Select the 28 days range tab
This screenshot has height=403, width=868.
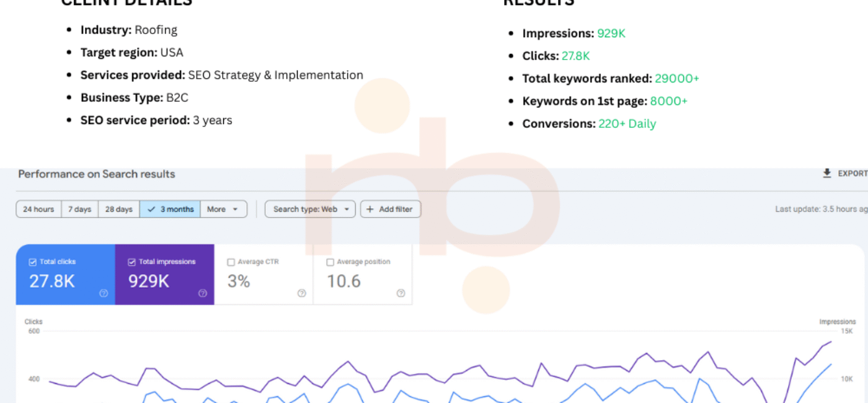point(119,209)
